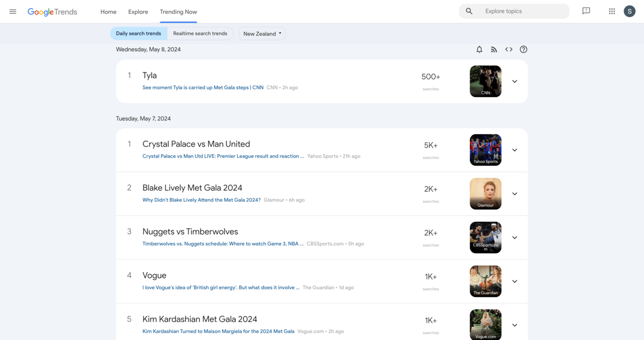This screenshot has height=340, width=644.
Task: Expand the Vogue trend row
Action: click(515, 282)
